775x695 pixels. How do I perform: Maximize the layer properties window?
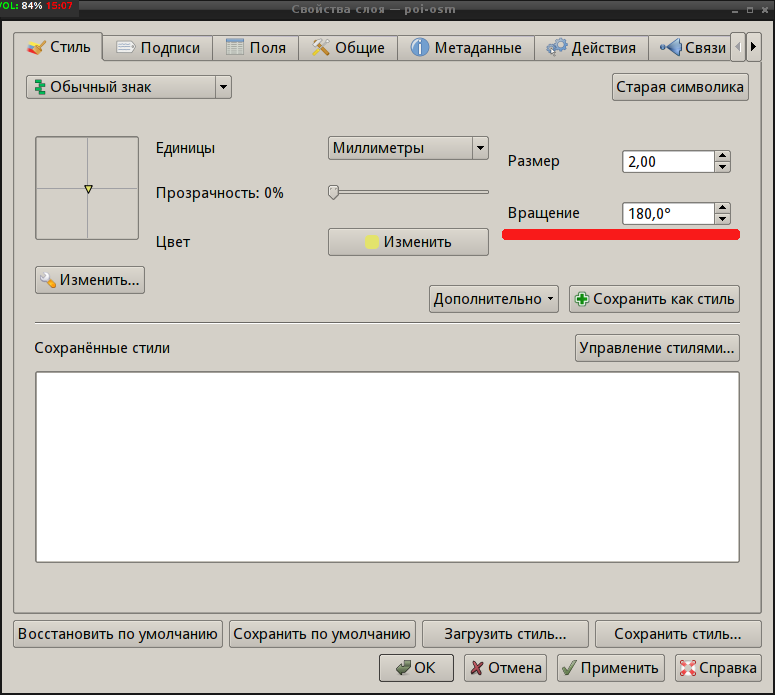(750, 10)
